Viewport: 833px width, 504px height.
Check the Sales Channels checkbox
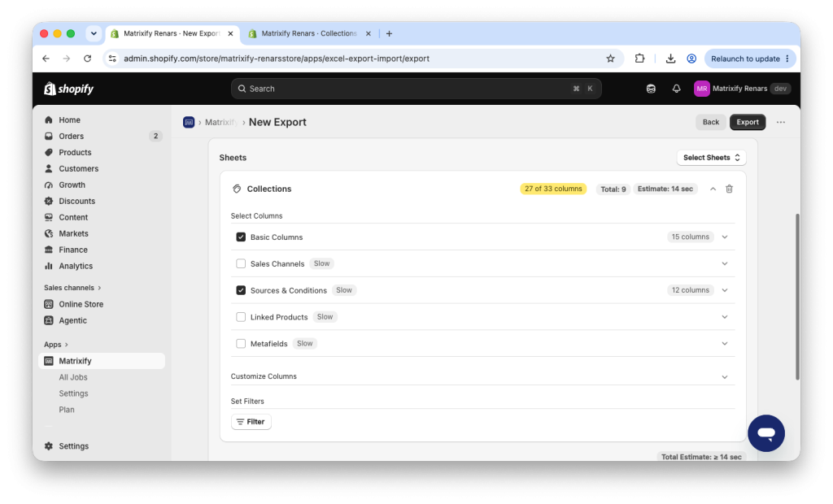[x=241, y=263]
